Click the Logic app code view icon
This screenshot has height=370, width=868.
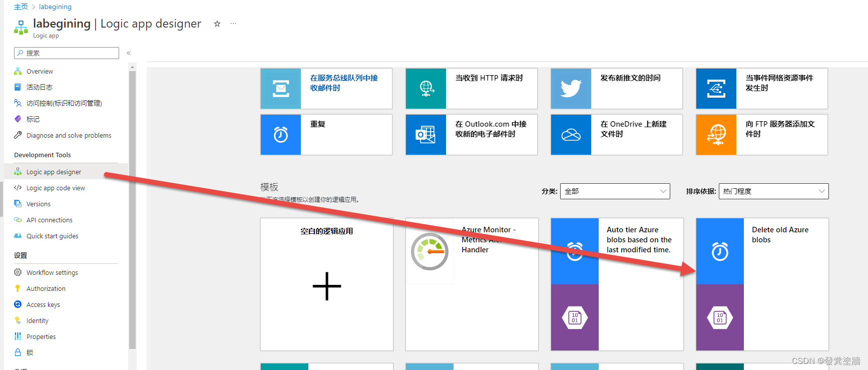(18, 188)
